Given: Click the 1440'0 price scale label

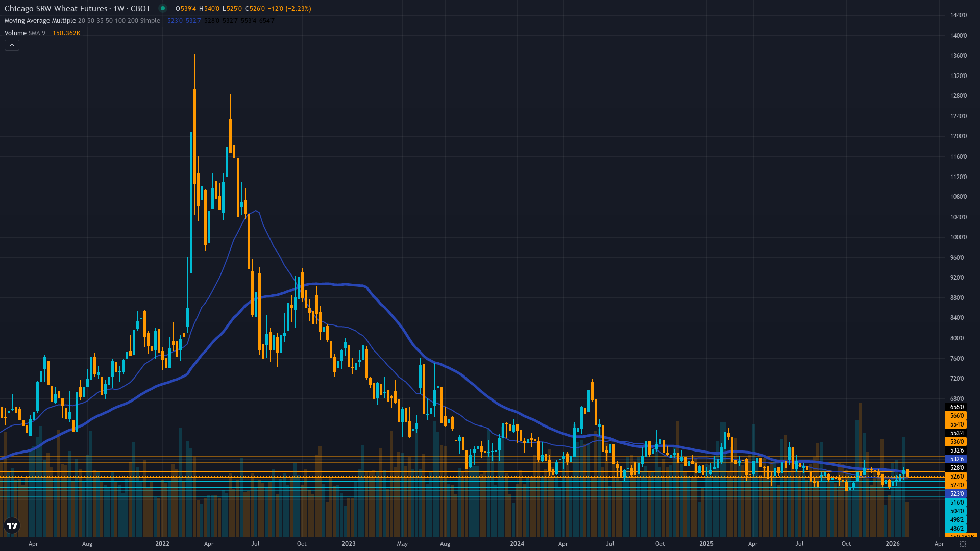Looking at the screenshot, I should point(958,15).
